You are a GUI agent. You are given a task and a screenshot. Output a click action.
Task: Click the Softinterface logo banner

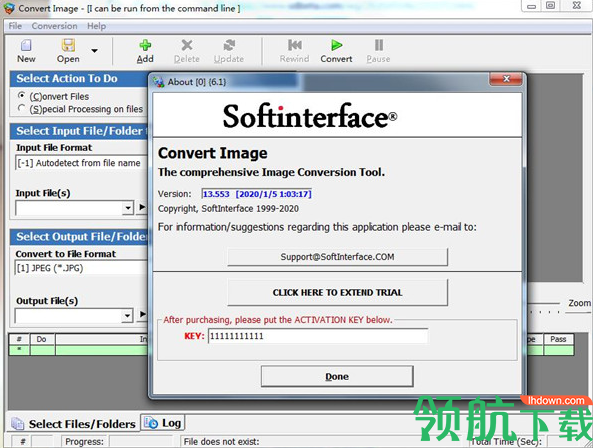[337, 115]
